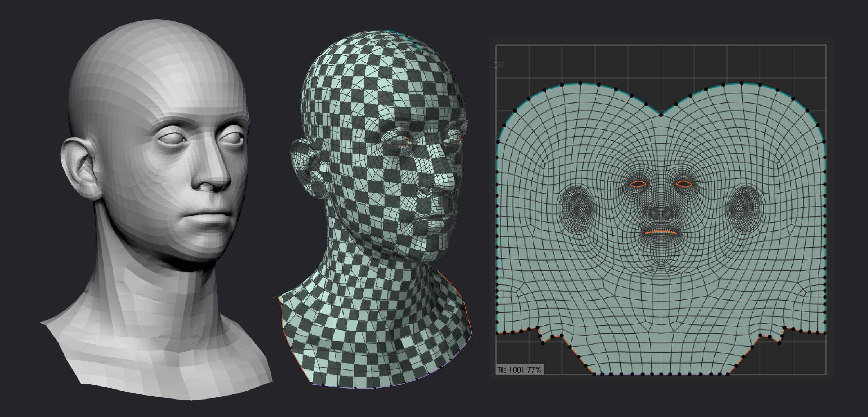Click the empty grid cell above UV shell
The image size is (868, 417).
[x=645, y=62]
